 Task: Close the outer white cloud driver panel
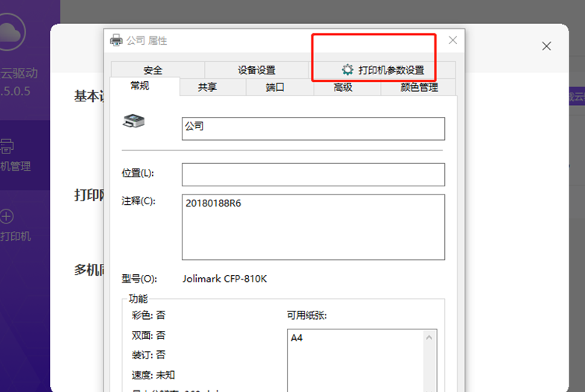point(546,46)
